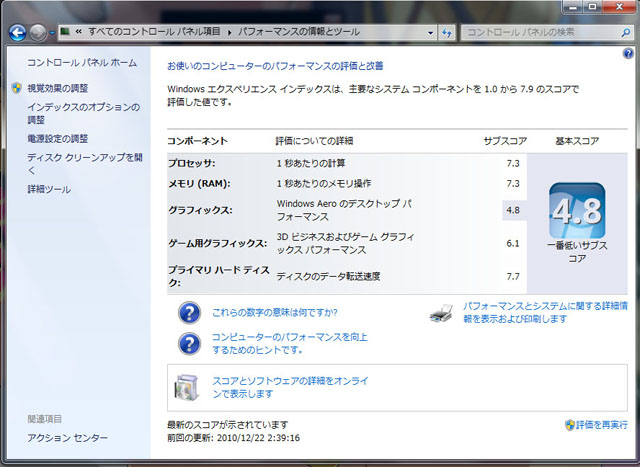Screen dimensions: 640x467
Task: Click the 前回の更新 date text
Action: 233,438
